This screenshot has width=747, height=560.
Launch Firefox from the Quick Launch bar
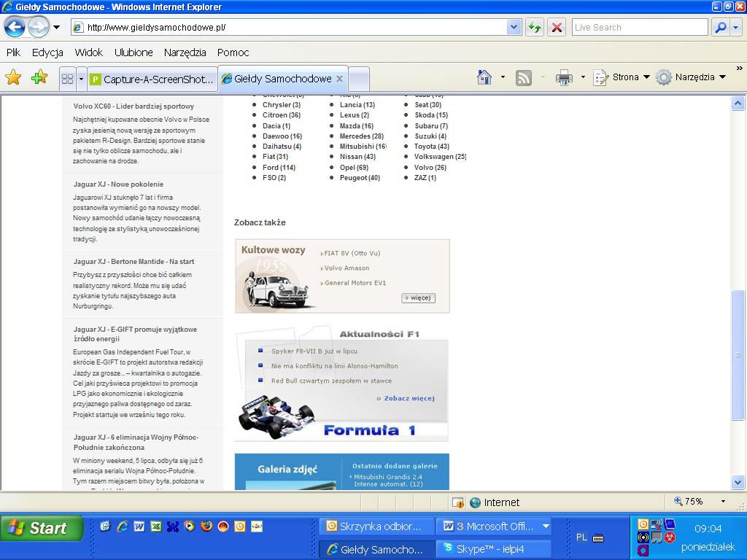tap(206, 526)
